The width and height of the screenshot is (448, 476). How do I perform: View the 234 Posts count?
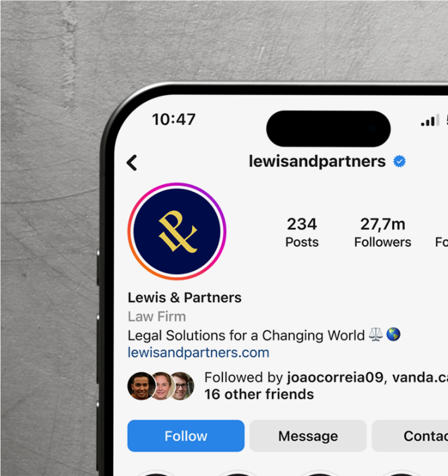(302, 232)
